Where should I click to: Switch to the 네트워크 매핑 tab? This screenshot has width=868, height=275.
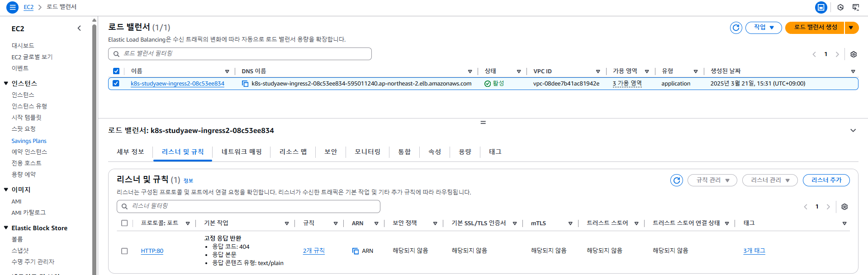pos(242,152)
